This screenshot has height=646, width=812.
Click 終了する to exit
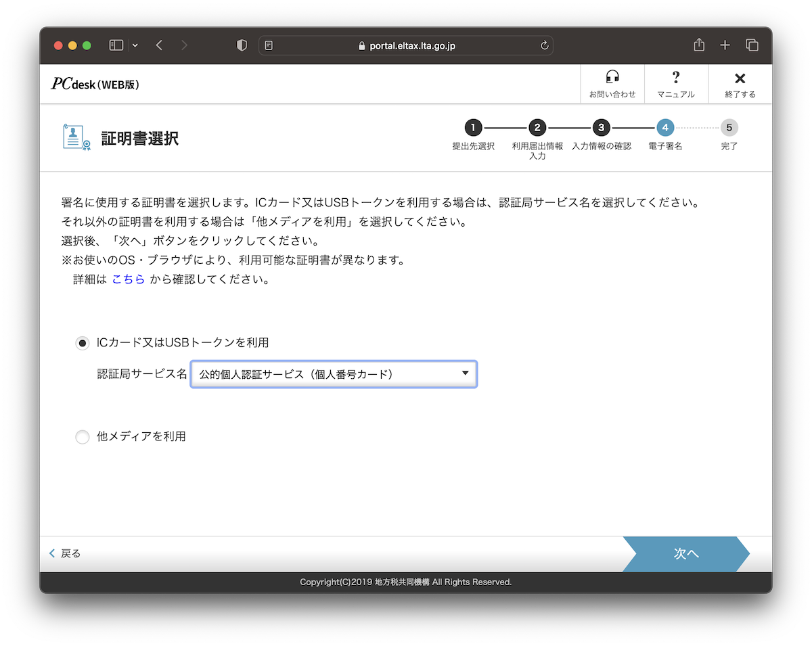(x=740, y=84)
